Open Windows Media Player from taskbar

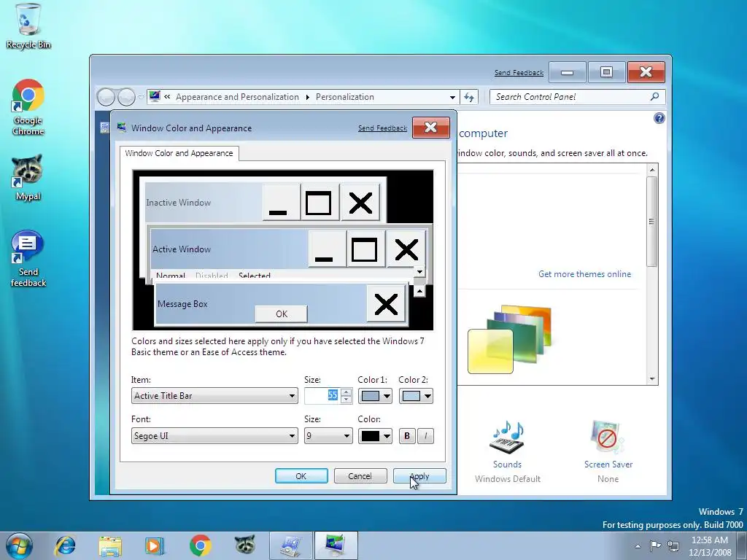click(x=155, y=545)
